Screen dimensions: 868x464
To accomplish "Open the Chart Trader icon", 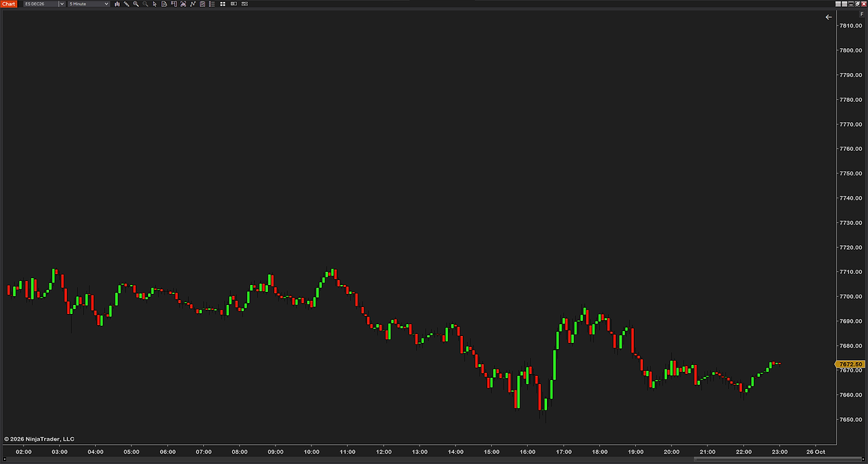I will tap(174, 4).
